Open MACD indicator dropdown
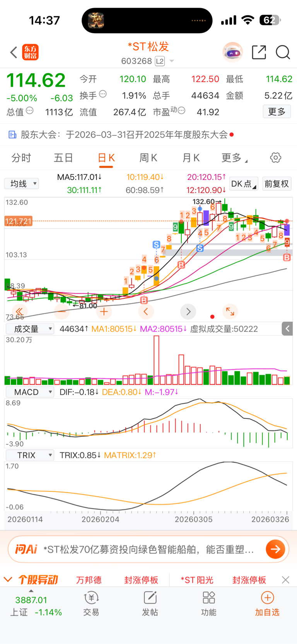297x644 pixels. [30, 392]
